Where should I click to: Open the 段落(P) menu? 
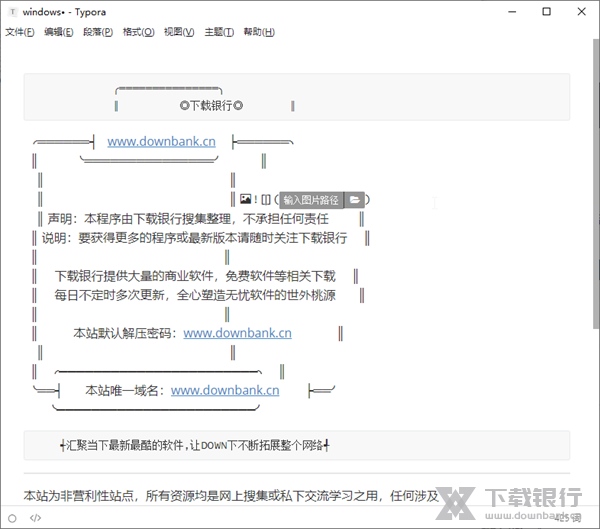97,32
